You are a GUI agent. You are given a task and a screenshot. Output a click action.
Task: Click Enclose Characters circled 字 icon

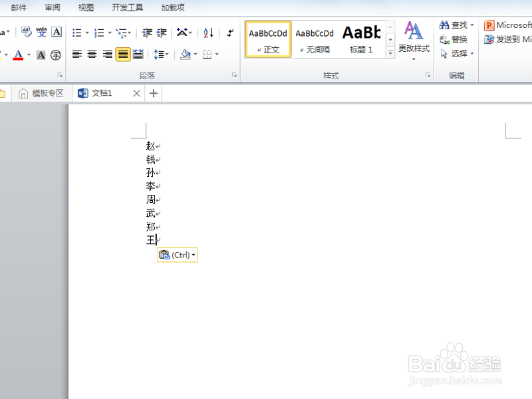pyautogui.click(x=56, y=55)
